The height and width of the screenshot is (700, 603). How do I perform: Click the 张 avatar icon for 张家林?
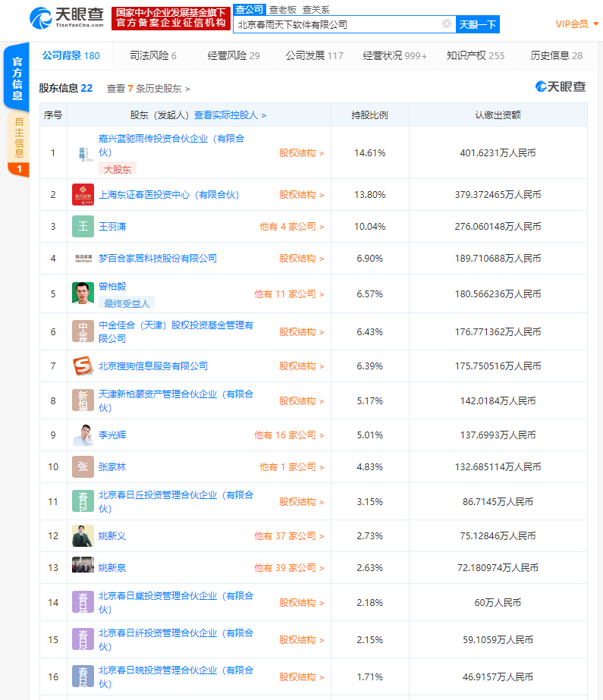point(83,467)
